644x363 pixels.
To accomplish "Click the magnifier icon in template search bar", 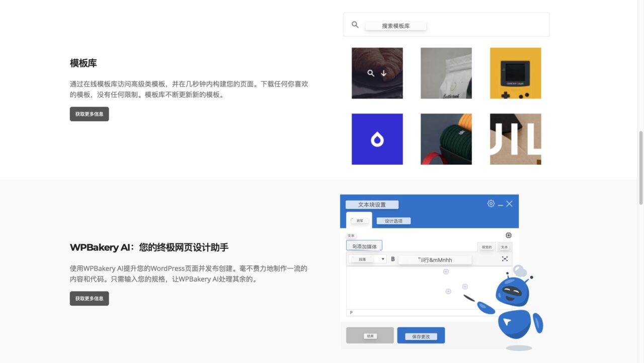I will pyautogui.click(x=355, y=25).
